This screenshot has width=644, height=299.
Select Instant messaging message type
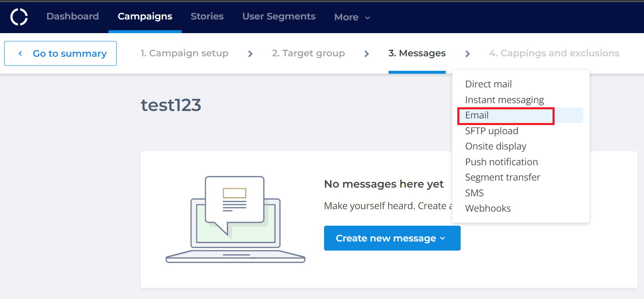pyautogui.click(x=504, y=100)
